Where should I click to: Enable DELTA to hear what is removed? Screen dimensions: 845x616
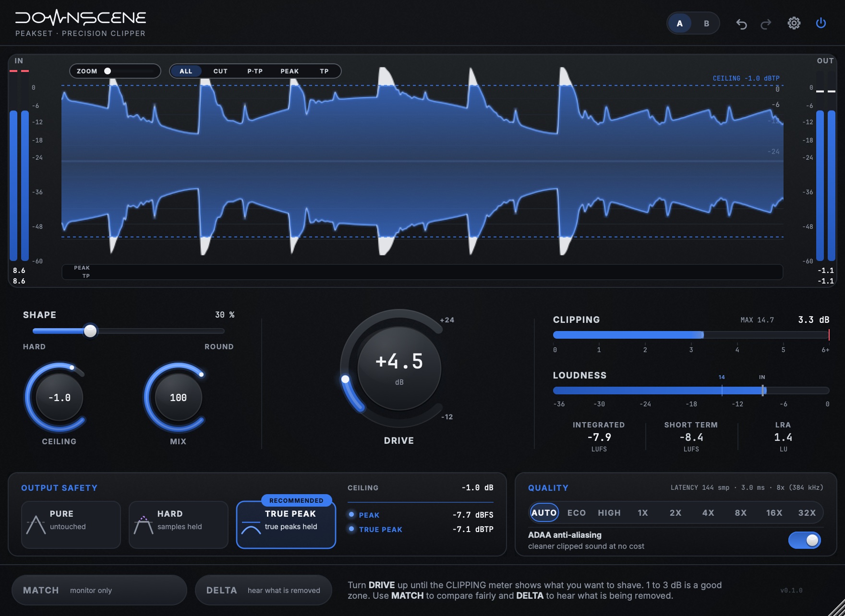(263, 590)
